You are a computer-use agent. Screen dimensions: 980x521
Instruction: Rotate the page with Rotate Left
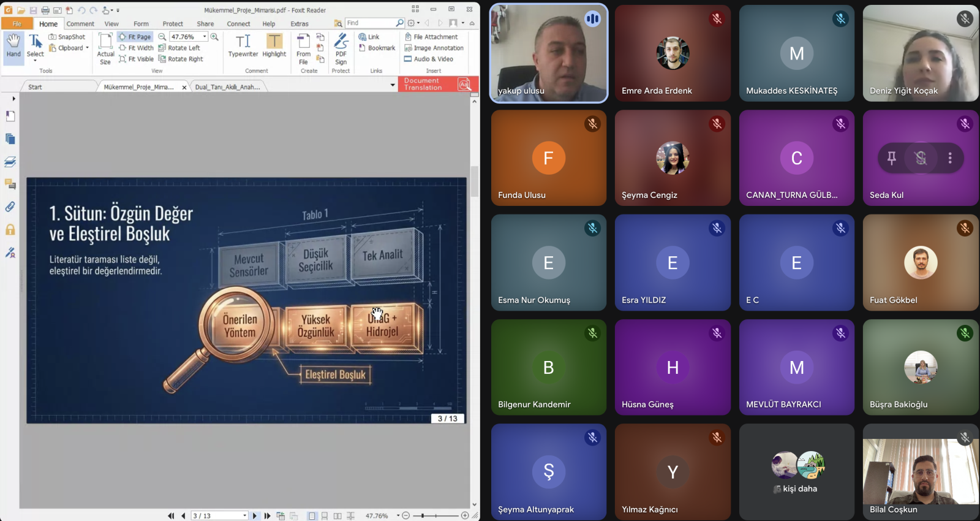179,48
